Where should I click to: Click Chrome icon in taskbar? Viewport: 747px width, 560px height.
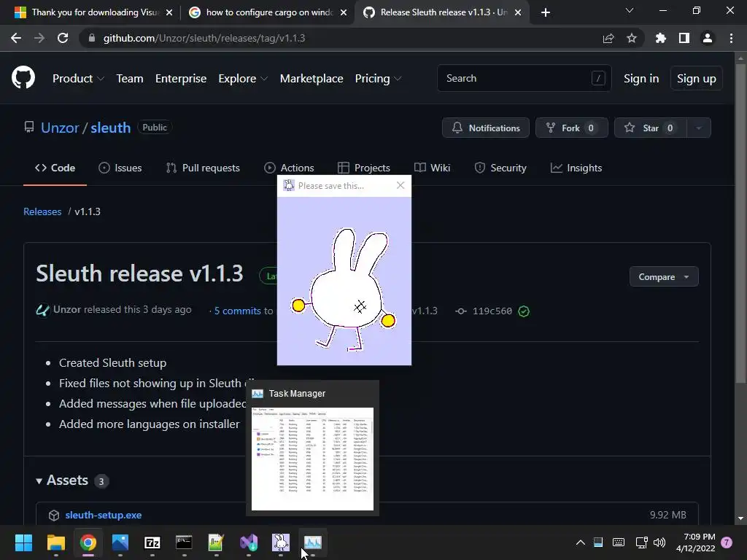(x=88, y=542)
